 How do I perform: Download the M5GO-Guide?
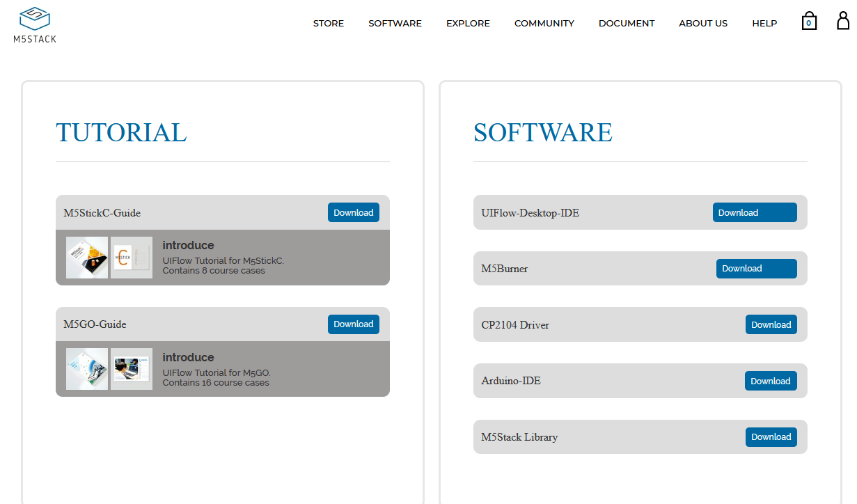coord(354,324)
